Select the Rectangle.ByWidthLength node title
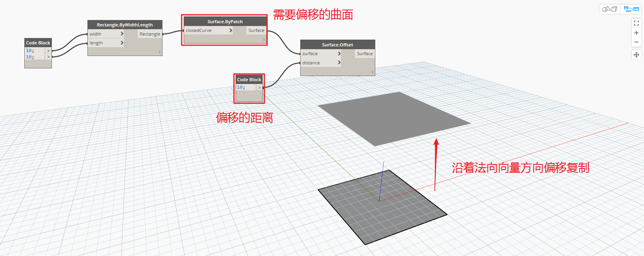 (x=125, y=25)
